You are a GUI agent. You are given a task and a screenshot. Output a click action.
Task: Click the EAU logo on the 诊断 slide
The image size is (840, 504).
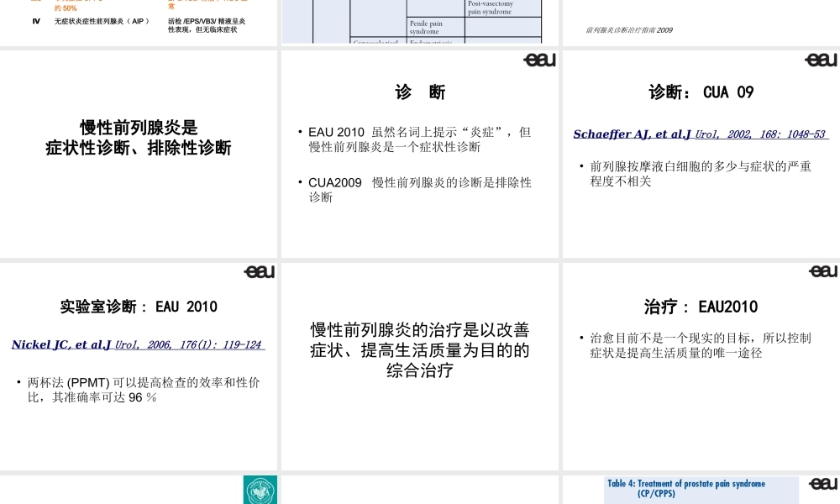538,60
